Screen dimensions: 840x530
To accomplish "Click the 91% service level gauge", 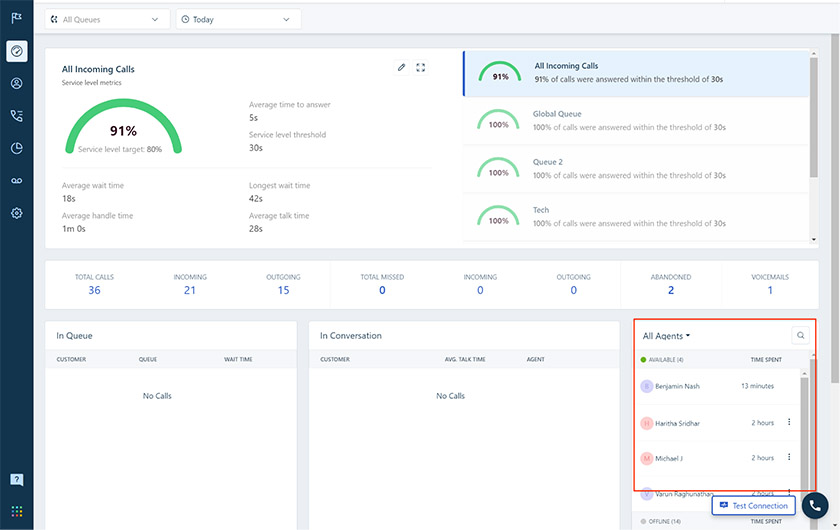I will 123,128.
